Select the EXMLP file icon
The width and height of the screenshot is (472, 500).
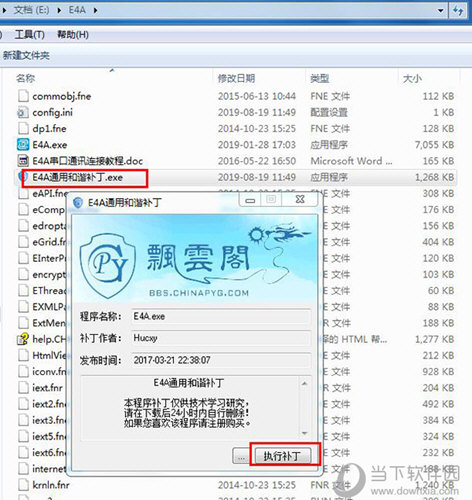pos(23,307)
